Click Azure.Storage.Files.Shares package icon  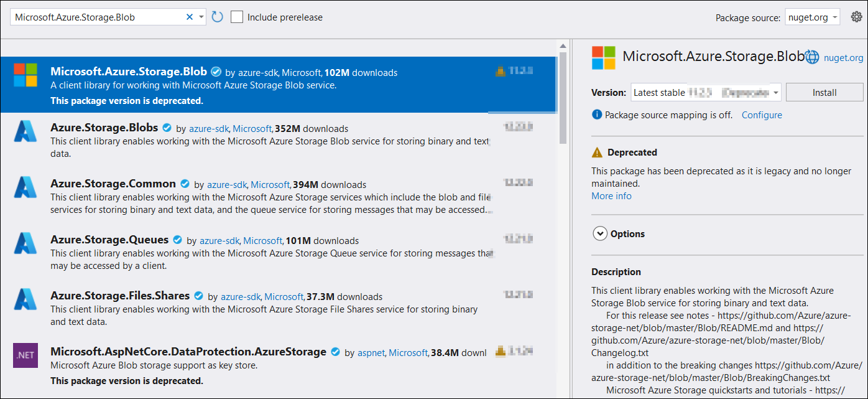click(x=25, y=299)
